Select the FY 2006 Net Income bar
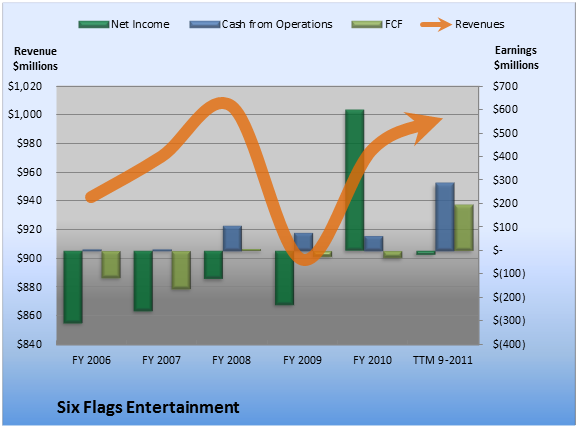This screenshot has height=427, width=577. 73,287
